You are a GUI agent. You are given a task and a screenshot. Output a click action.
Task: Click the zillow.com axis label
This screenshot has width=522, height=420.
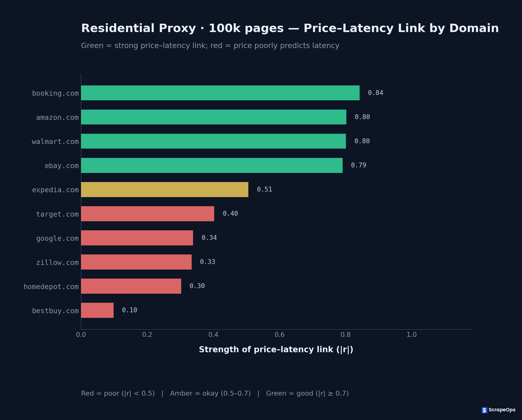pos(57,263)
